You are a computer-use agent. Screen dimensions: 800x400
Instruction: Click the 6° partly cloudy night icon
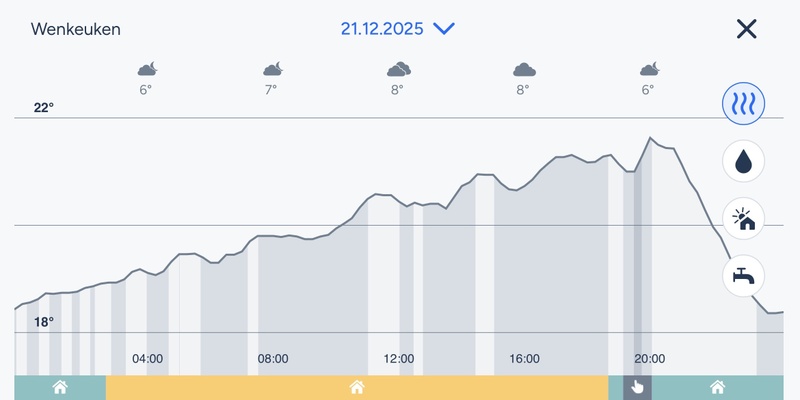tap(147, 69)
